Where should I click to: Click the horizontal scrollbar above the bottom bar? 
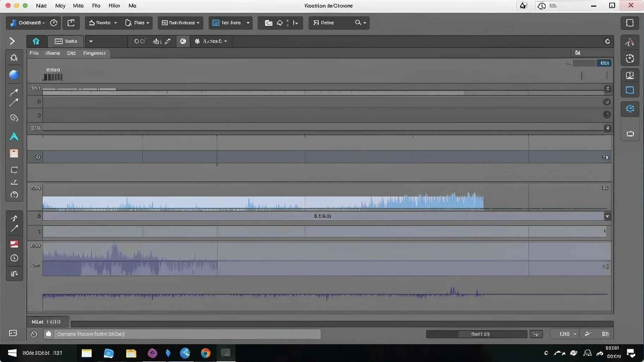tap(342, 324)
